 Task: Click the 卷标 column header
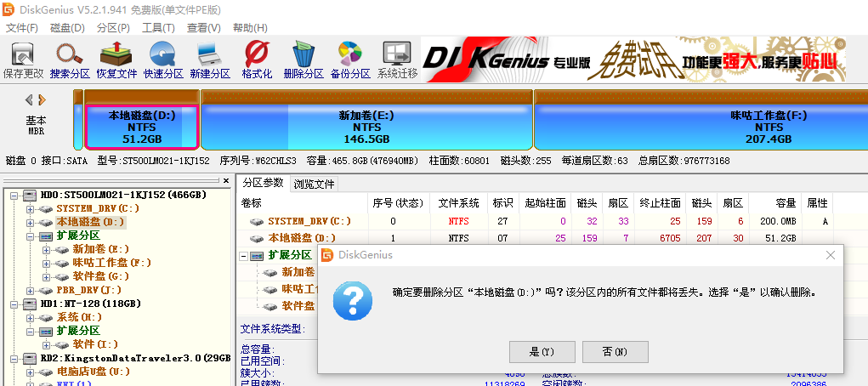click(x=303, y=203)
